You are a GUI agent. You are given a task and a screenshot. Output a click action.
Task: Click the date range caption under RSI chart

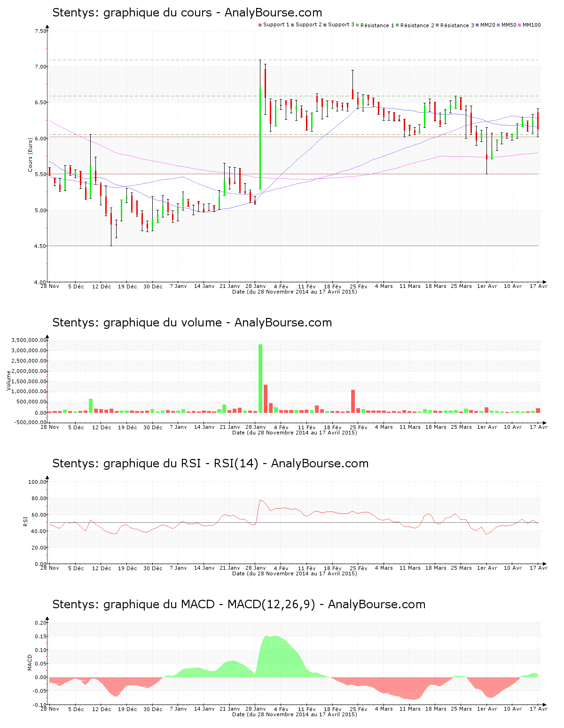pos(295,573)
